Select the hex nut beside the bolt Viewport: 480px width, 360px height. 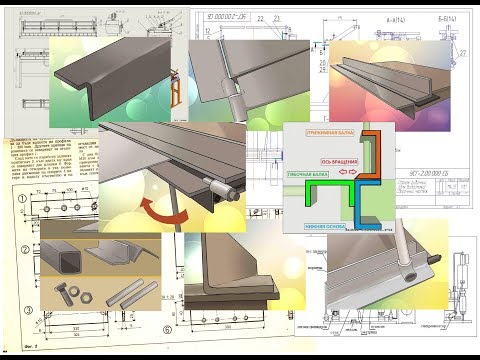(x=86, y=297)
